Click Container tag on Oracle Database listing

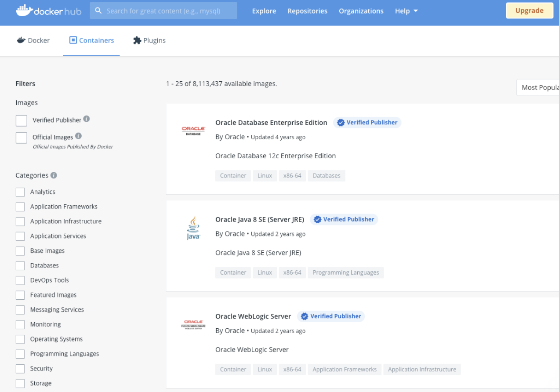click(x=233, y=176)
